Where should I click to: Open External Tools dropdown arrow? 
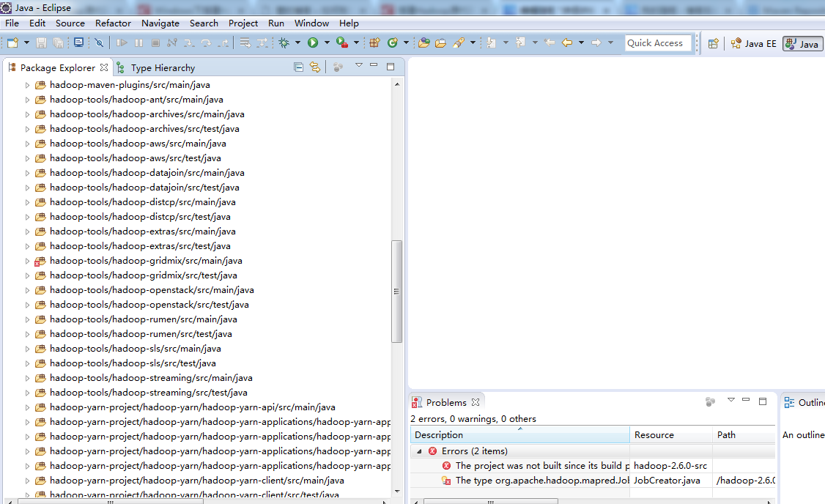[356, 42]
